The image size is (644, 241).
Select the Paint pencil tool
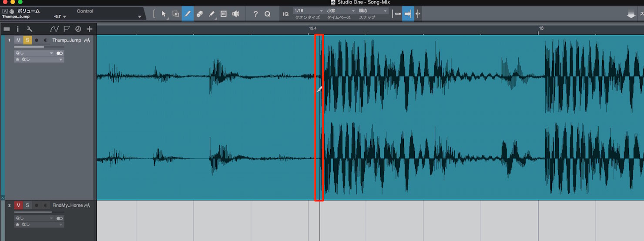212,14
